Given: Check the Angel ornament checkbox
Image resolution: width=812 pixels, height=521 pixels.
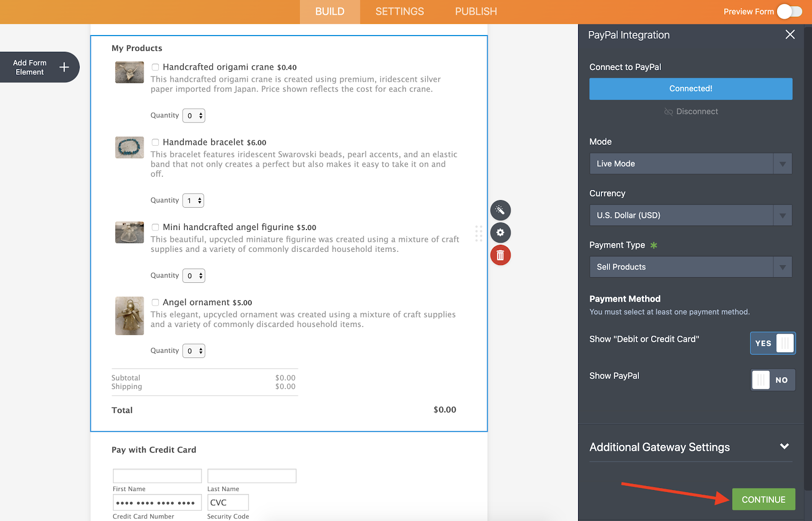Looking at the screenshot, I should pyautogui.click(x=155, y=302).
